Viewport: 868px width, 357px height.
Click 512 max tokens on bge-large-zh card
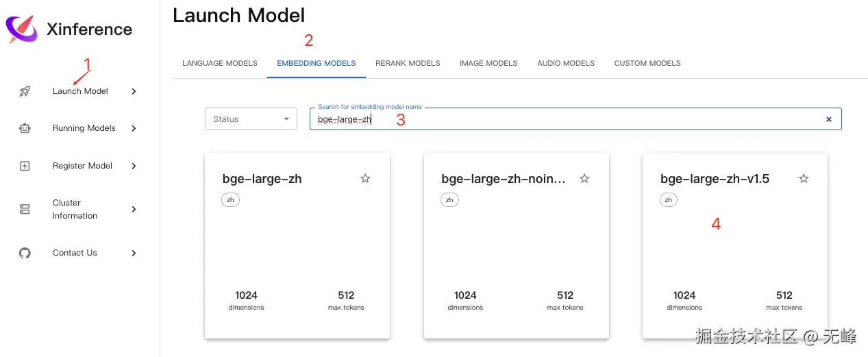coord(346,301)
